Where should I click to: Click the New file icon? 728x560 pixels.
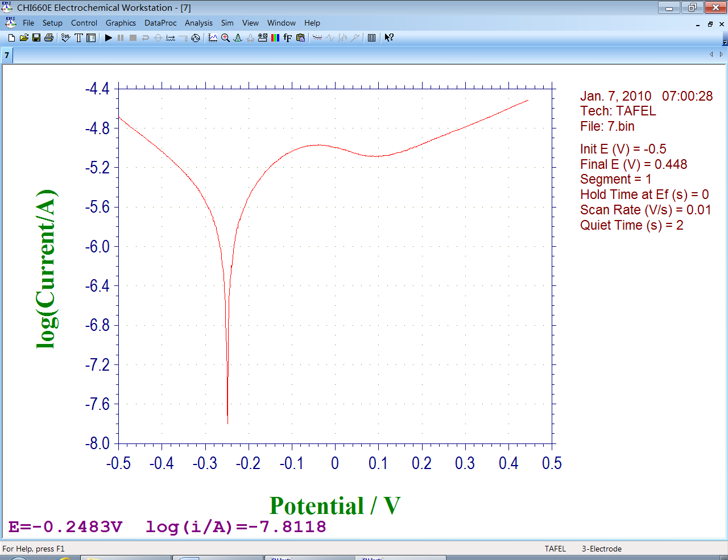click(x=11, y=38)
